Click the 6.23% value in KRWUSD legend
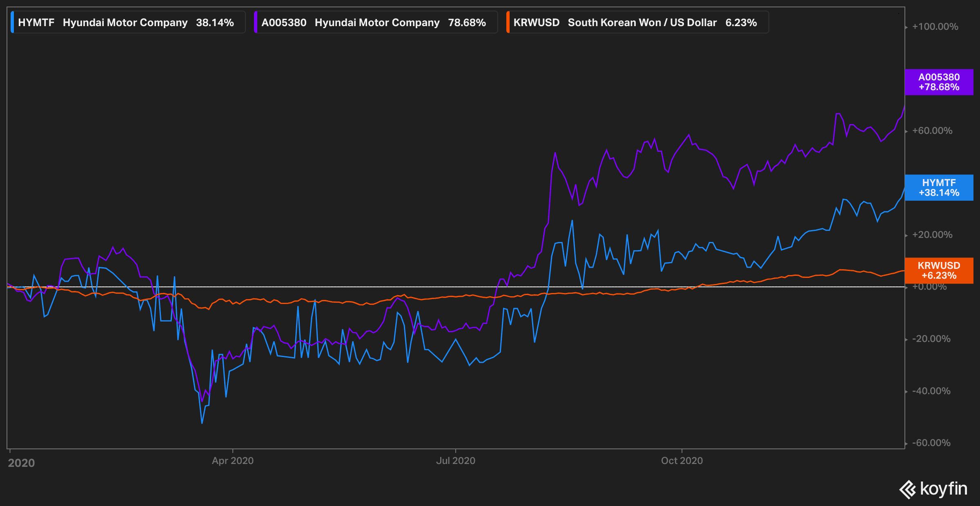The height and width of the screenshot is (506, 980). tap(741, 22)
